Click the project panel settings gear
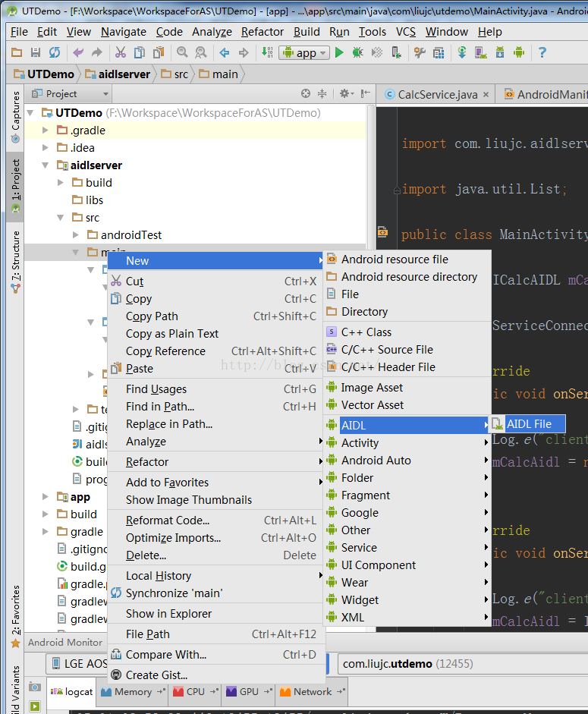This screenshot has height=714, width=588. (x=344, y=93)
